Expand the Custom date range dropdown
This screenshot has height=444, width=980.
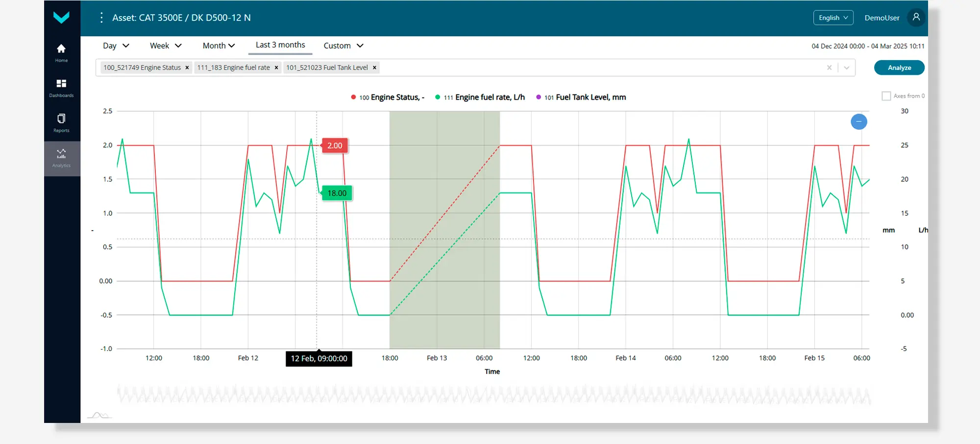click(x=343, y=46)
